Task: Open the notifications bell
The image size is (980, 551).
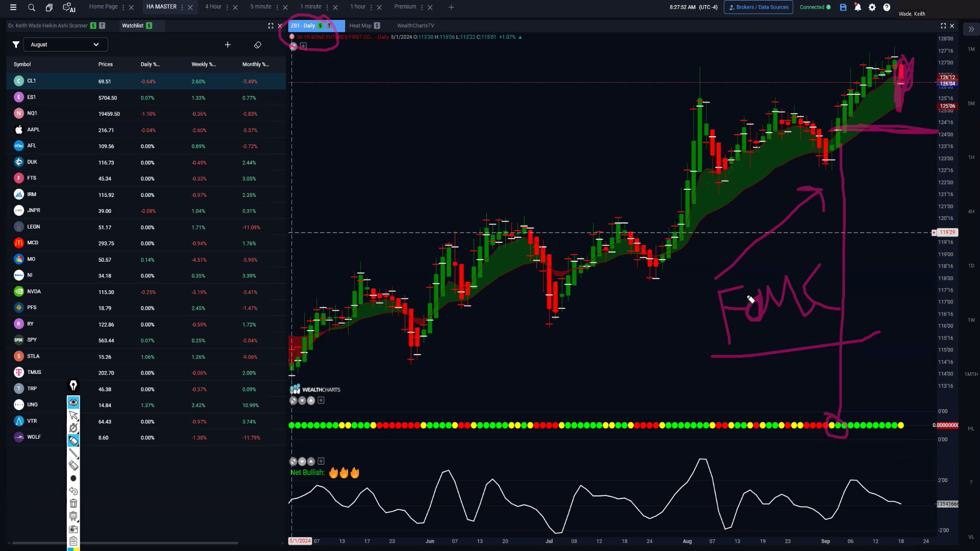Action: click(x=857, y=7)
